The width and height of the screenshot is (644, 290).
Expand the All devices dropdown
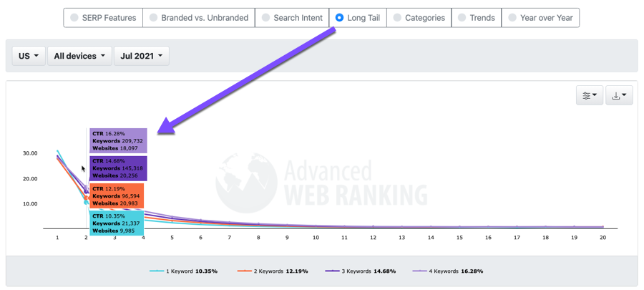[79, 56]
